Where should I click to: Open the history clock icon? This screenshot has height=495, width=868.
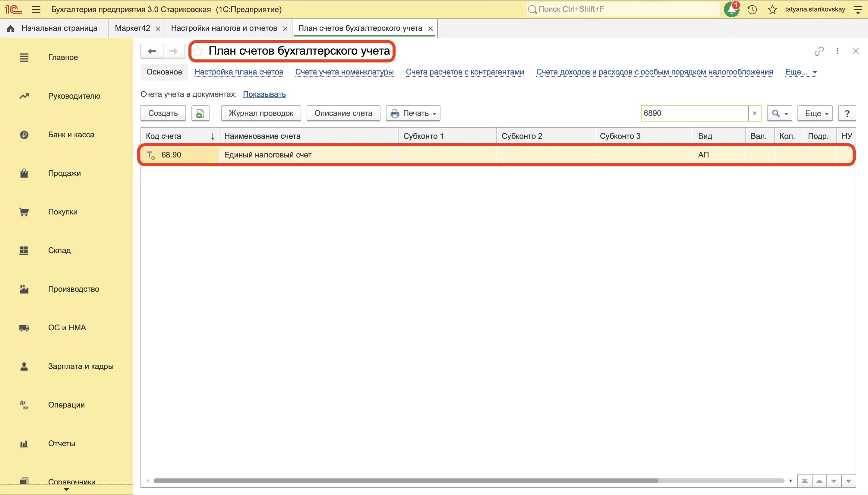(x=752, y=10)
